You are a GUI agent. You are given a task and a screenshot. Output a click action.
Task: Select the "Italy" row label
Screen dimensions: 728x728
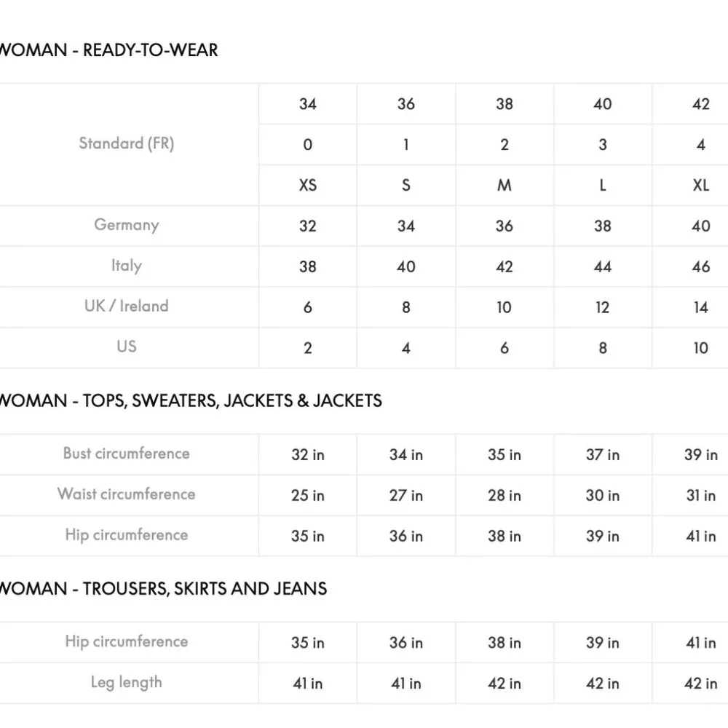click(x=127, y=266)
